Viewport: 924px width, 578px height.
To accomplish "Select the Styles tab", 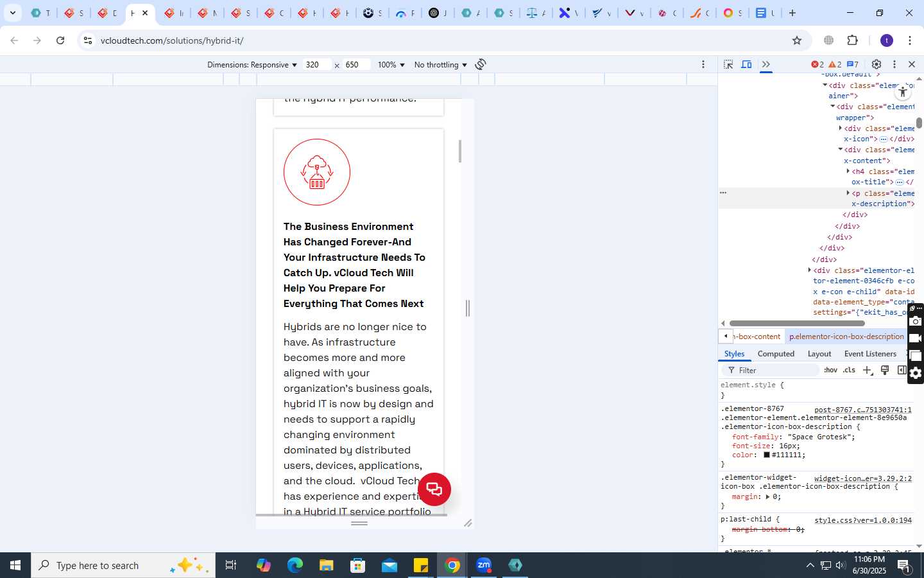I will click(734, 354).
